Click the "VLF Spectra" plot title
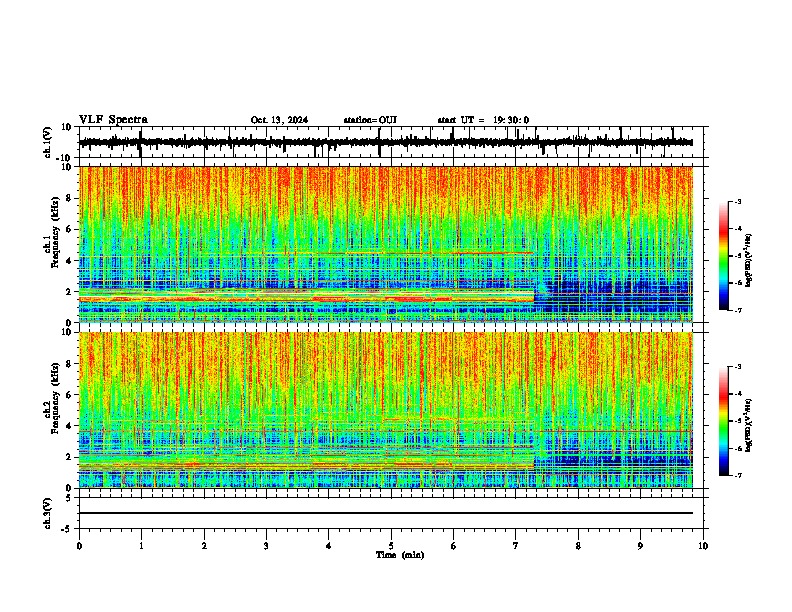The height and width of the screenshot is (612, 792). 113,120
